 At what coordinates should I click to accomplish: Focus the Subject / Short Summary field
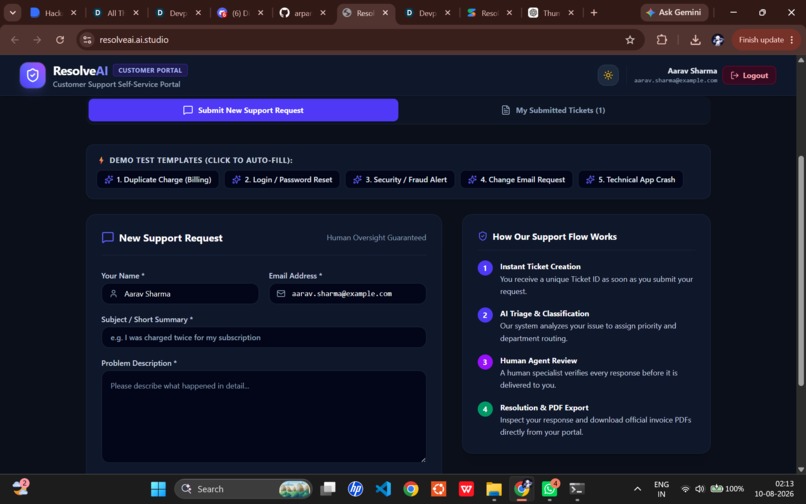[x=264, y=337]
